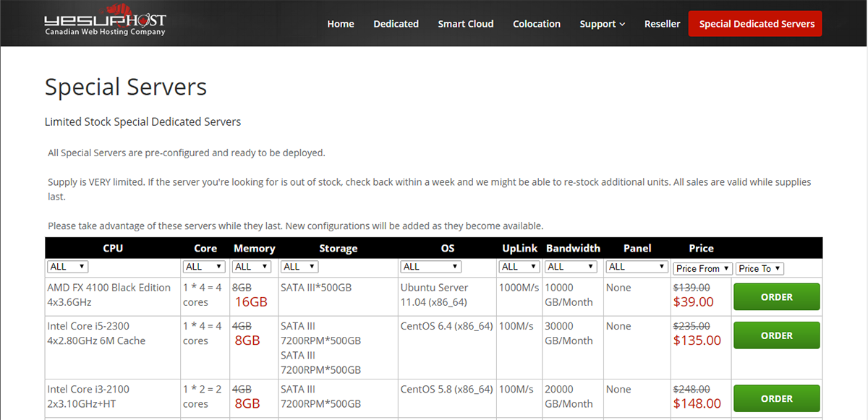Click Special Dedicated Servers button

[757, 24]
